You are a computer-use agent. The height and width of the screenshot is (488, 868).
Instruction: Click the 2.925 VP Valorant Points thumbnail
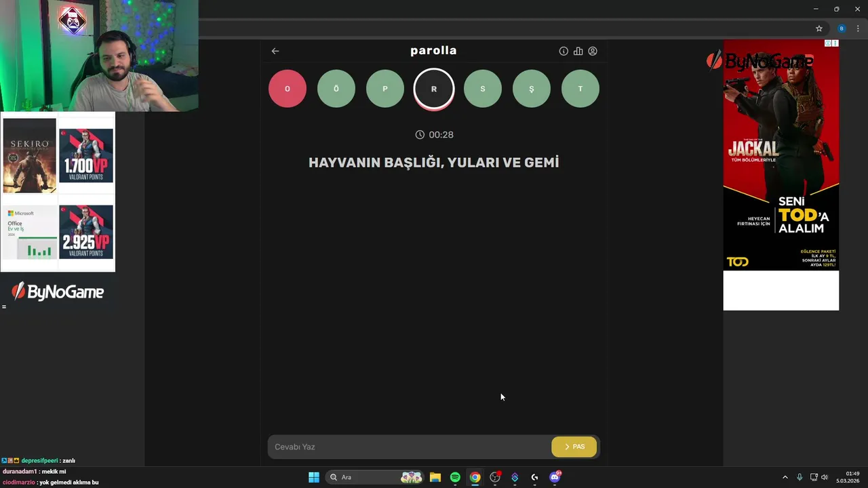tap(86, 232)
